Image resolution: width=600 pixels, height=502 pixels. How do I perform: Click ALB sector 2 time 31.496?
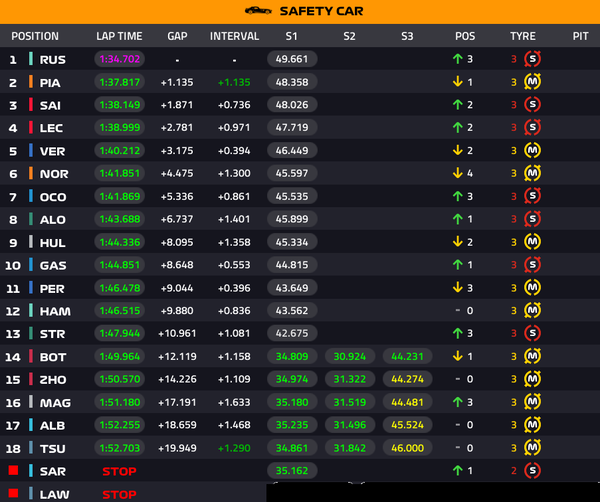pos(350,425)
